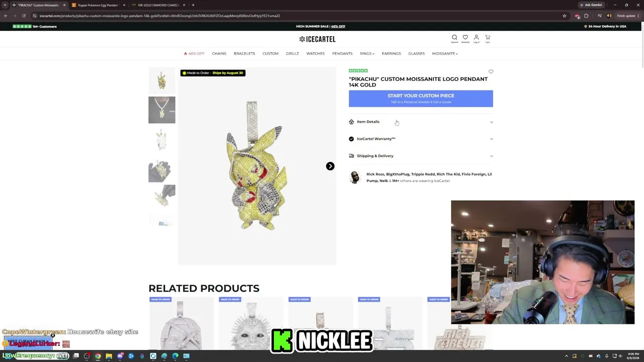Open the Bracelets menu
644x362 pixels.
[x=244, y=53]
